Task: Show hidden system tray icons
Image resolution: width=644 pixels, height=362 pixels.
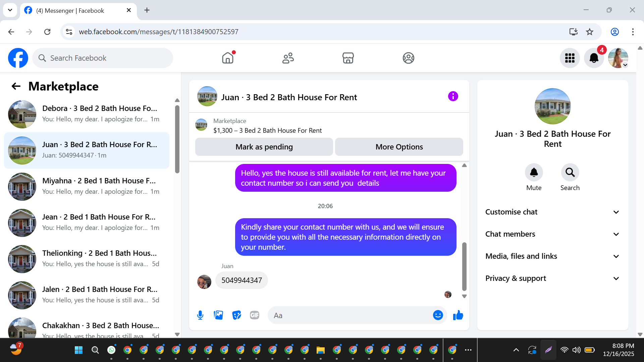Action: tap(516, 350)
